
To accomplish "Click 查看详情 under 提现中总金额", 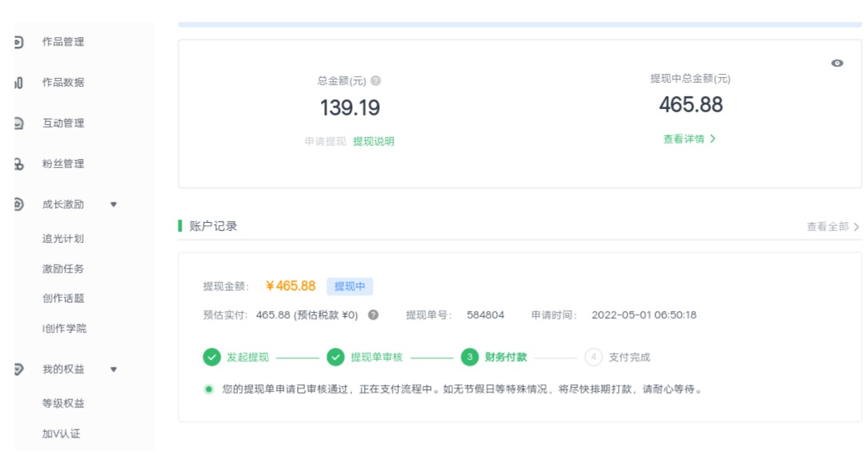I will click(x=689, y=139).
